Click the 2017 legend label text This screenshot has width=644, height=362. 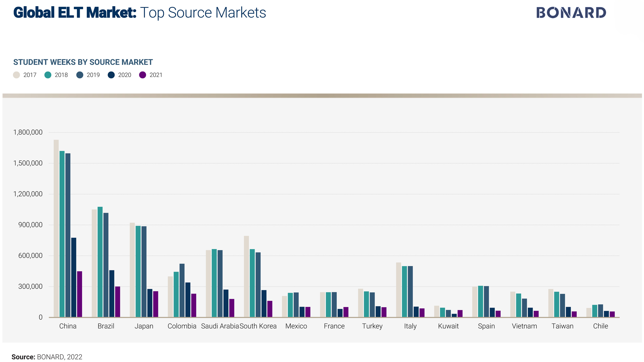click(30, 75)
